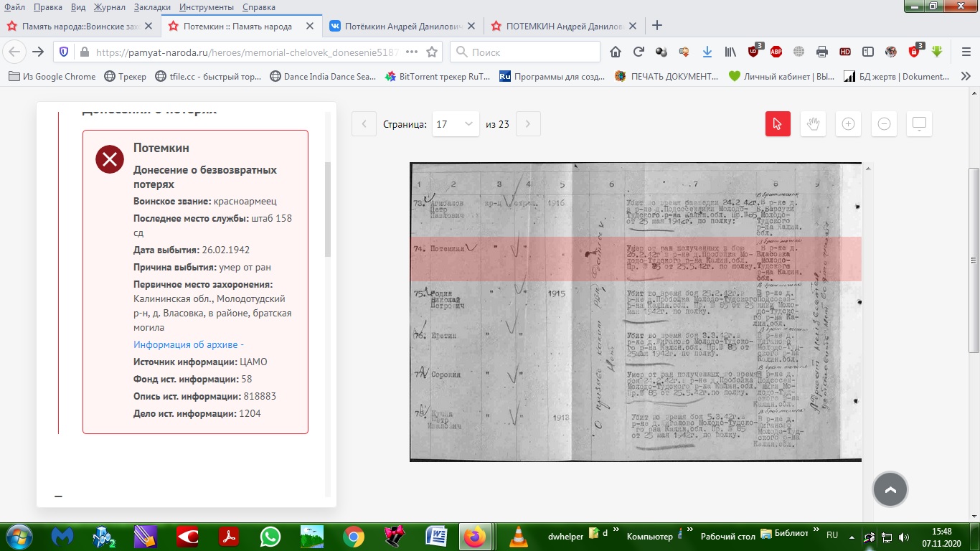Open fullscreen view of the document
This screenshot has width=980, height=551.
click(920, 124)
